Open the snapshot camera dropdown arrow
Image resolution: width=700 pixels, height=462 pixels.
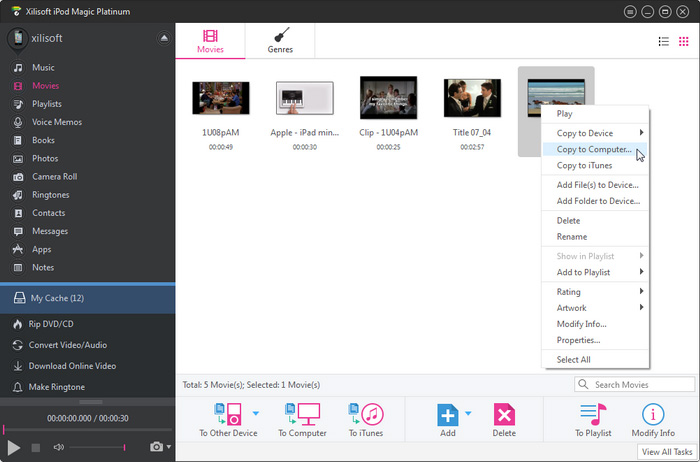click(169, 447)
